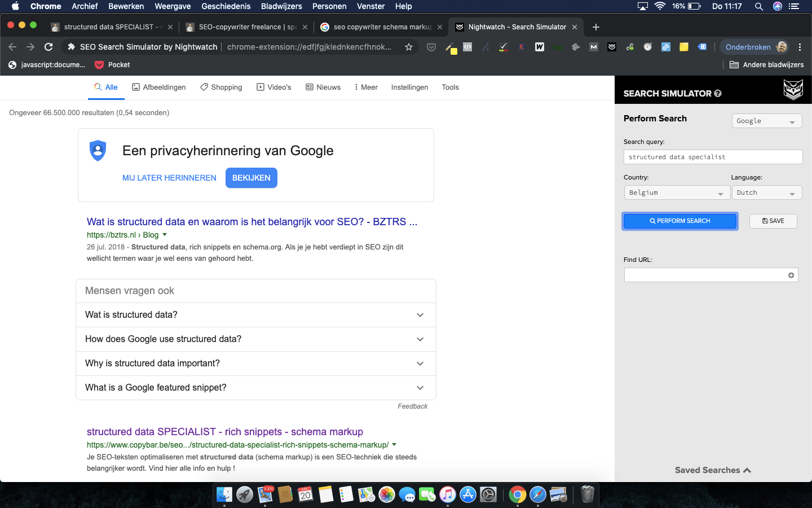Open iTunes from the dock
This screenshot has width=812, height=508.
[448, 494]
